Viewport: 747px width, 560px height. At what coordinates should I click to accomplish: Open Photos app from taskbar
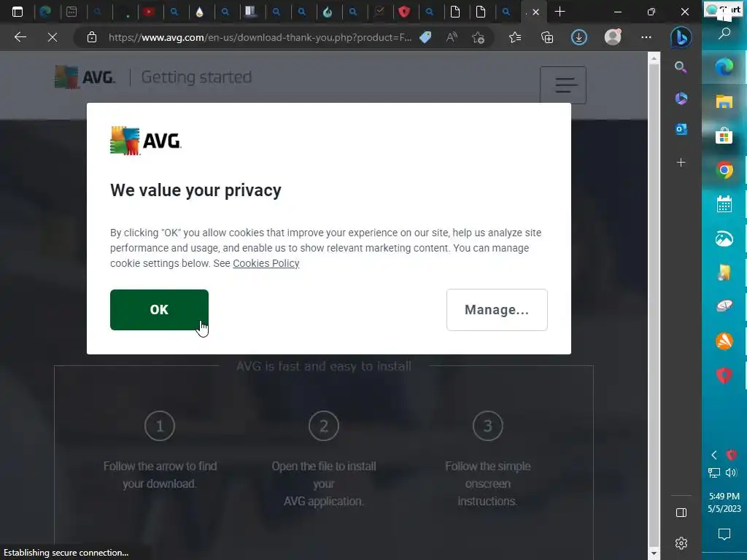coord(724,238)
